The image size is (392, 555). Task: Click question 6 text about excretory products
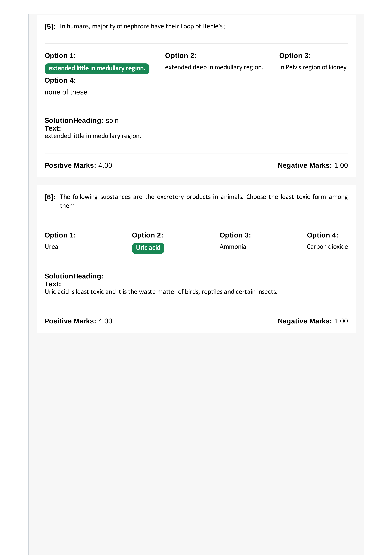point(204,201)
